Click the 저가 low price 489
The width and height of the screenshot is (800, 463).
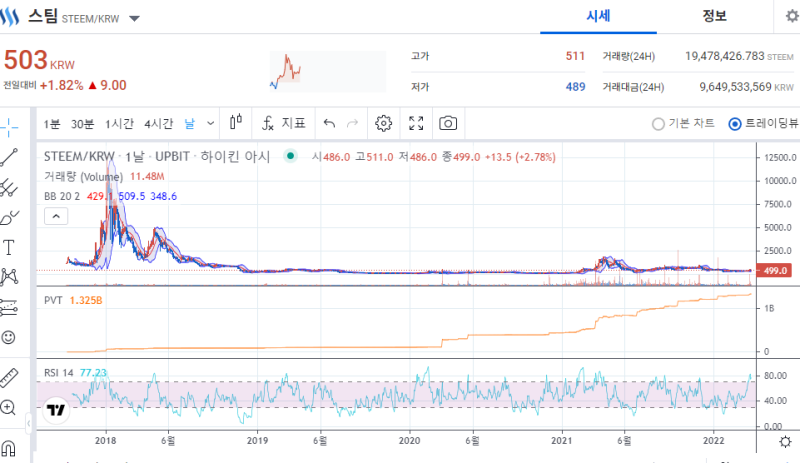click(x=575, y=87)
